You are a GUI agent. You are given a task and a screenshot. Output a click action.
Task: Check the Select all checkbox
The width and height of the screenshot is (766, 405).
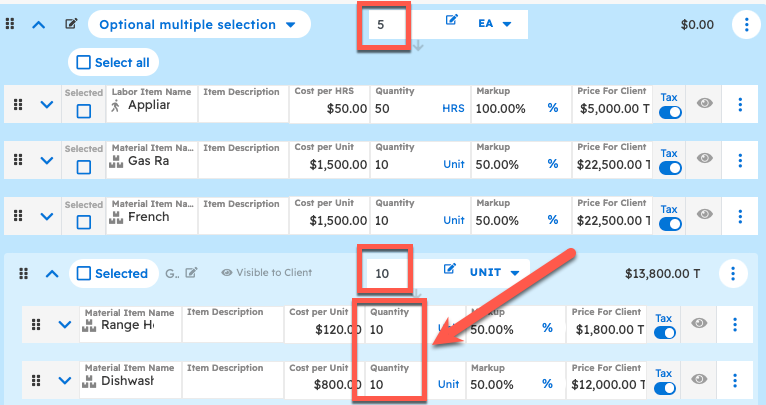(x=83, y=62)
